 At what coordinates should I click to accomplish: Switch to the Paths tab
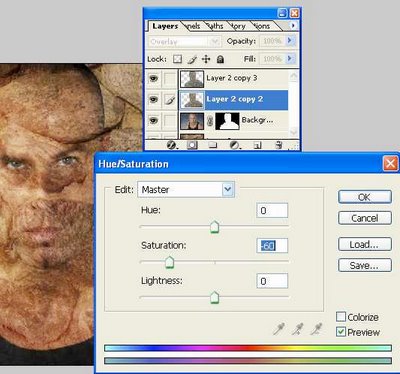pos(215,26)
